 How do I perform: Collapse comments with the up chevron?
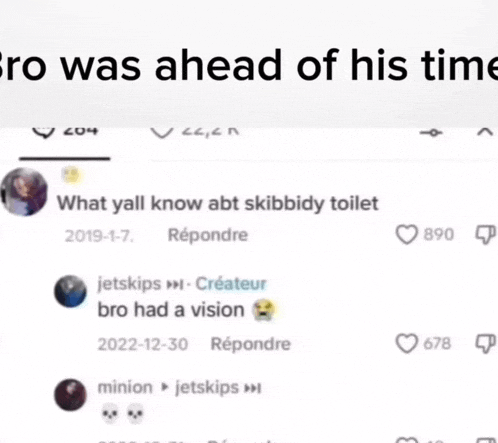[x=485, y=132]
